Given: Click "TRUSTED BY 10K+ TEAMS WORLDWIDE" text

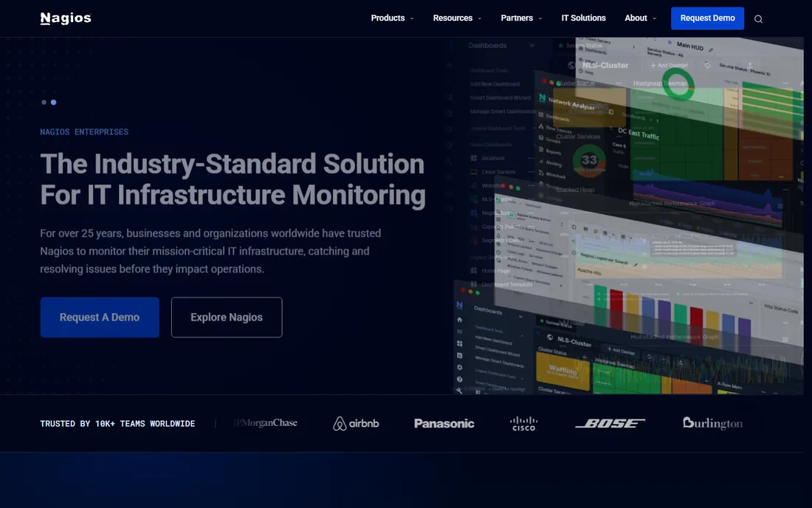Looking at the screenshot, I should coord(117,424).
